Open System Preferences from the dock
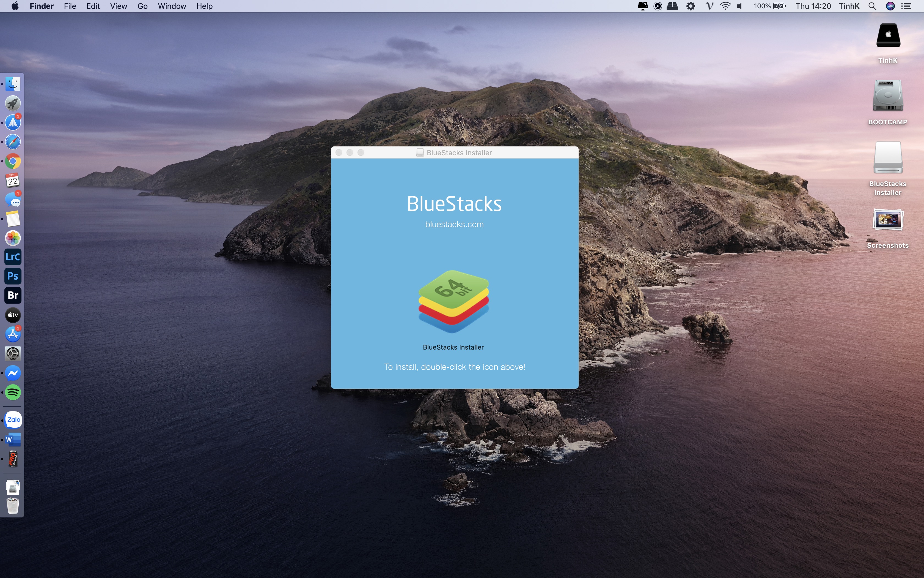 pyautogui.click(x=13, y=354)
